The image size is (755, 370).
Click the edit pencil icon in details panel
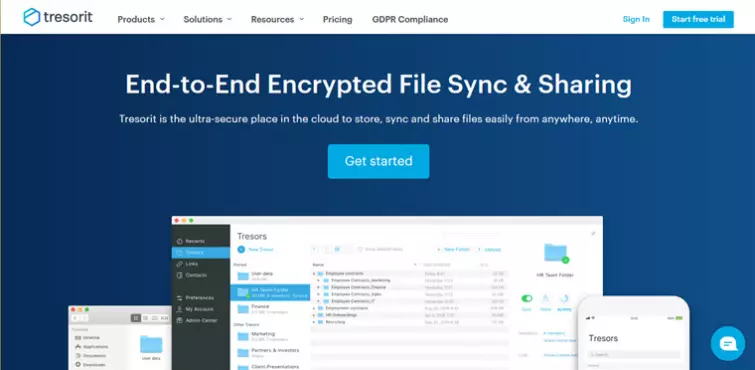point(593,233)
